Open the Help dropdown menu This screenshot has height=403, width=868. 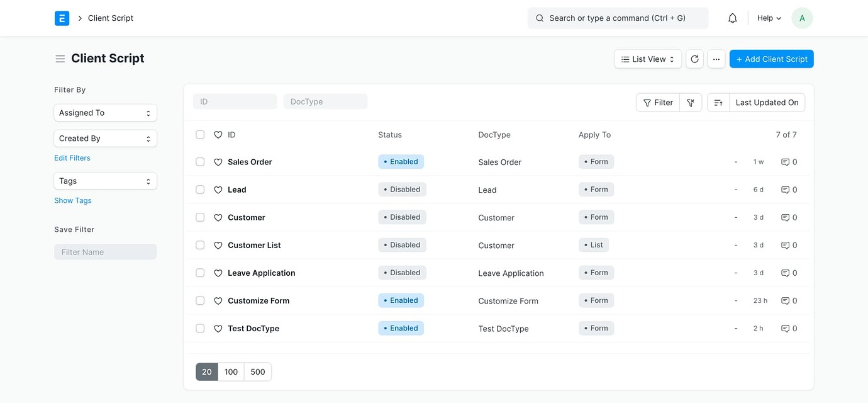769,18
